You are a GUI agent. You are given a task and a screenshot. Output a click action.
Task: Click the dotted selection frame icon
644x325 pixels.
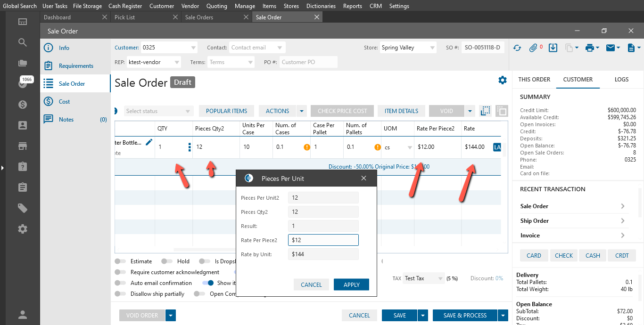tap(486, 111)
